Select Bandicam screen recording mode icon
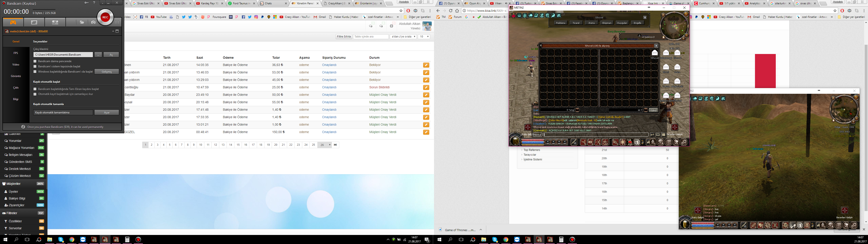The width and height of the screenshot is (868, 244). click(x=34, y=22)
